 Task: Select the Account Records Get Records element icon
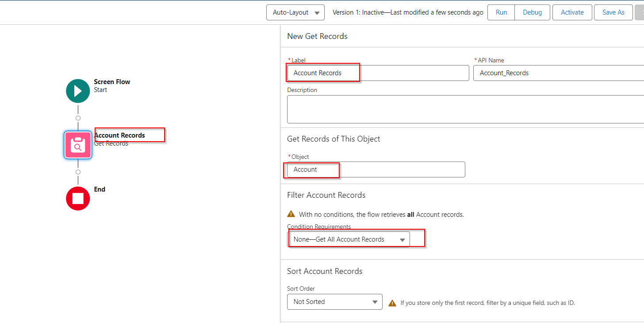pyautogui.click(x=78, y=145)
